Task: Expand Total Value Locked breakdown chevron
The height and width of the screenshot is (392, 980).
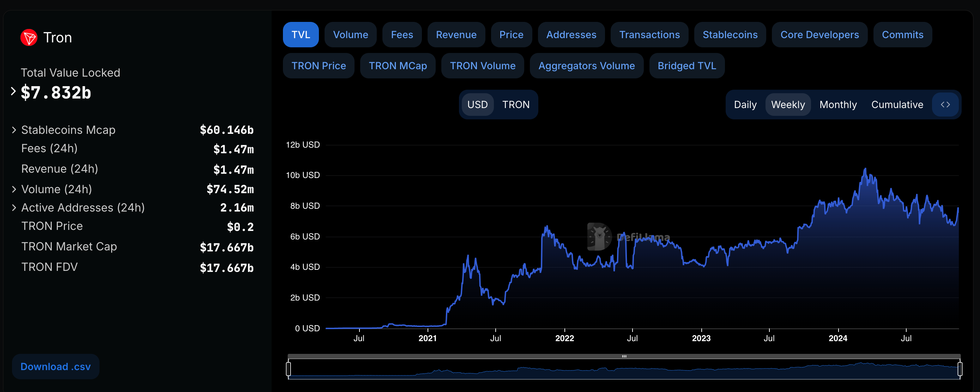Action: pos(13,91)
